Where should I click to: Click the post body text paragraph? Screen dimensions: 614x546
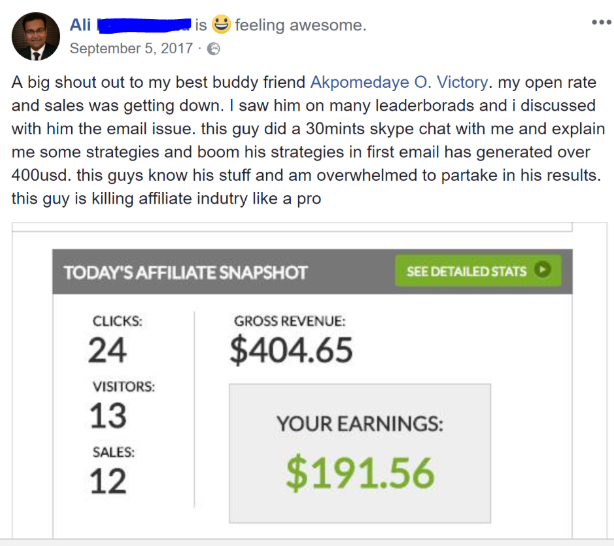tap(308, 140)
